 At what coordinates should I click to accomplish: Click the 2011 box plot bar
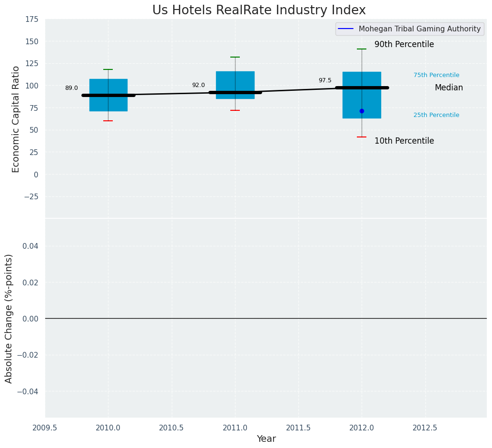coord(236,85)
